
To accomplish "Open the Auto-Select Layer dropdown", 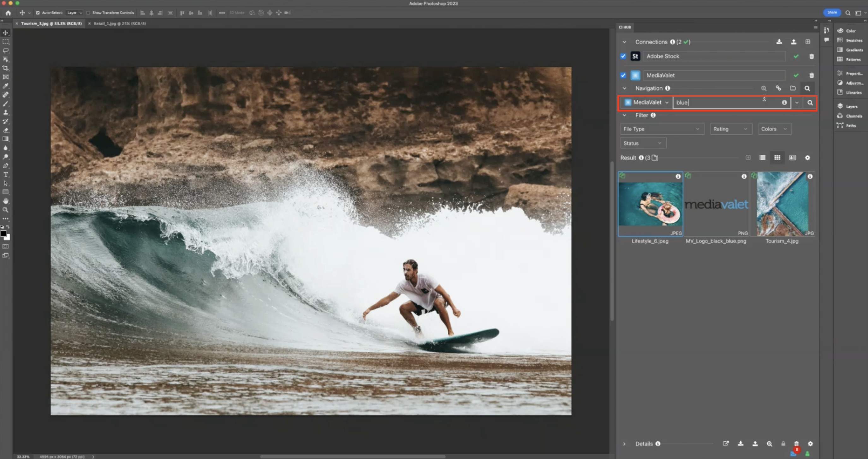I will coord(74,13).
